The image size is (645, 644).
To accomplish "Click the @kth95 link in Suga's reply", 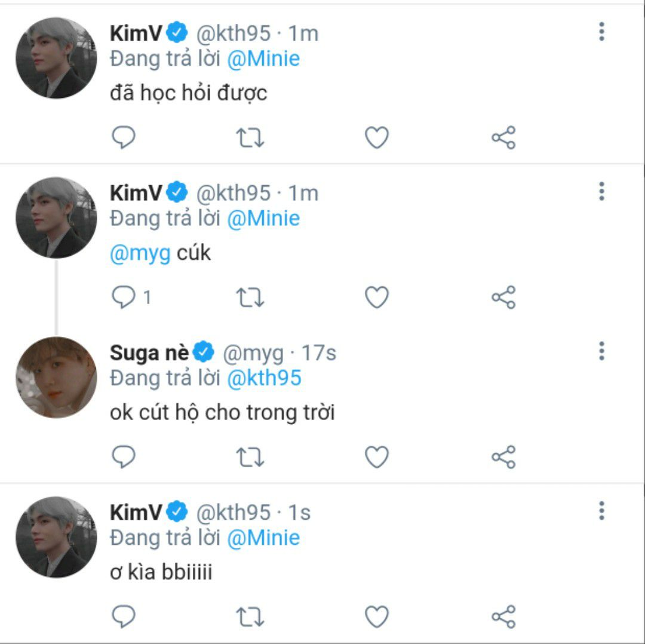I will (x=265, y=378).
